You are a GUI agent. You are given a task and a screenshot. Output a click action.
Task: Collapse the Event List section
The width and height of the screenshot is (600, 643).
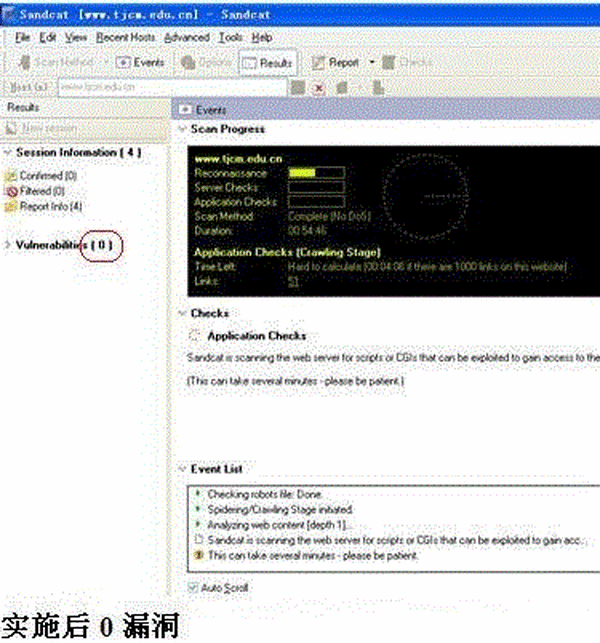point(182,469)
